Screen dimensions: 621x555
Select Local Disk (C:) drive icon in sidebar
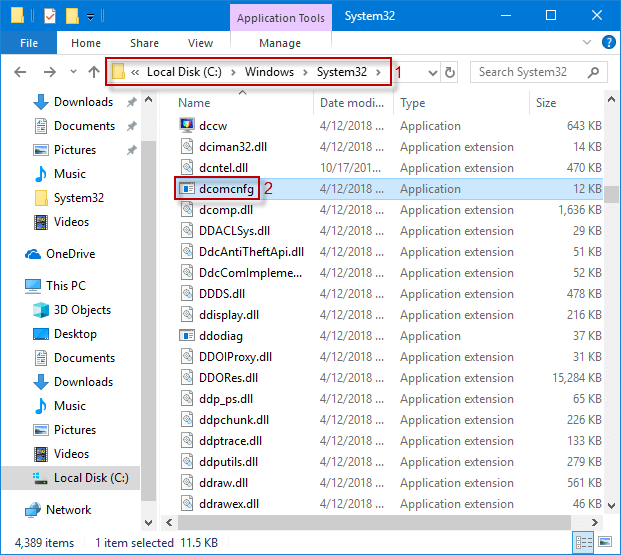(x=40, y=478)
